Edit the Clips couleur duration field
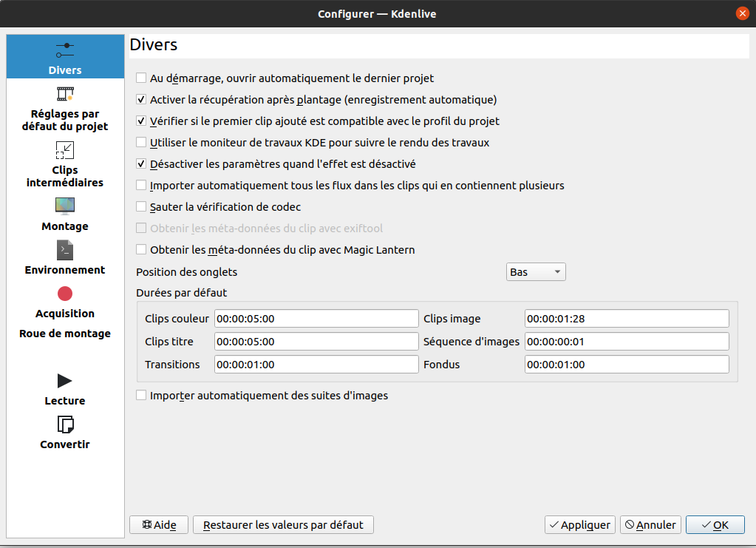 coord(316,319)
